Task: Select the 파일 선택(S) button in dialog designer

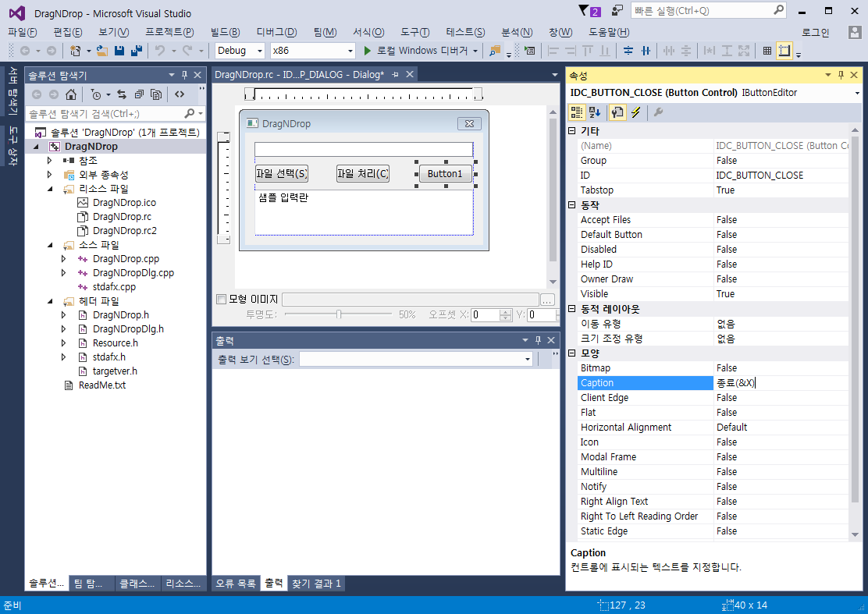Action: click(281, 173)
